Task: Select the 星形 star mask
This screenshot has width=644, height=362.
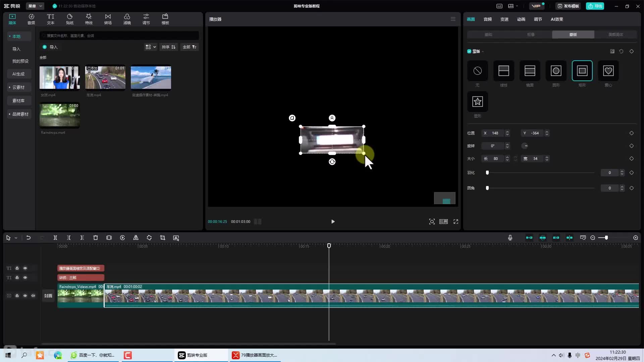Action: (x=477, y=102)
